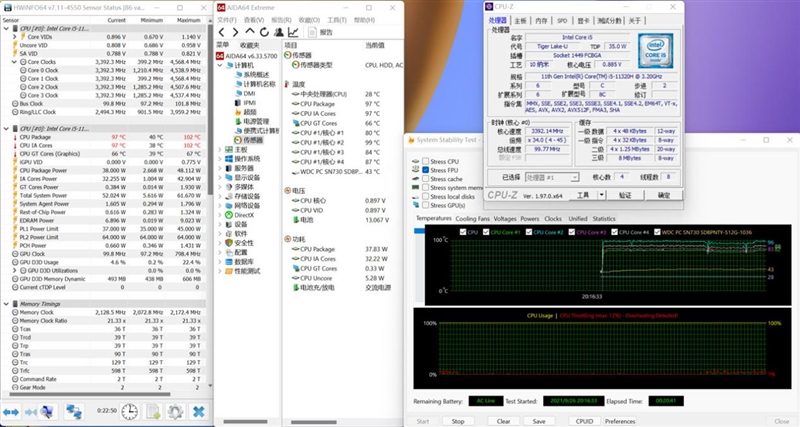Click the 传感器 section icon in the AIDA64 list
Screen dimensions: 800x427
click(x=288, y=55)
